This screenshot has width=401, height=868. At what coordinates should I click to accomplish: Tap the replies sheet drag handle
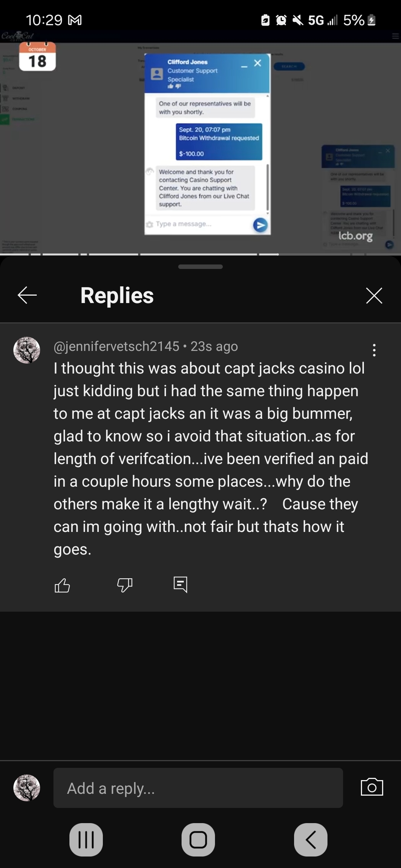200,267
